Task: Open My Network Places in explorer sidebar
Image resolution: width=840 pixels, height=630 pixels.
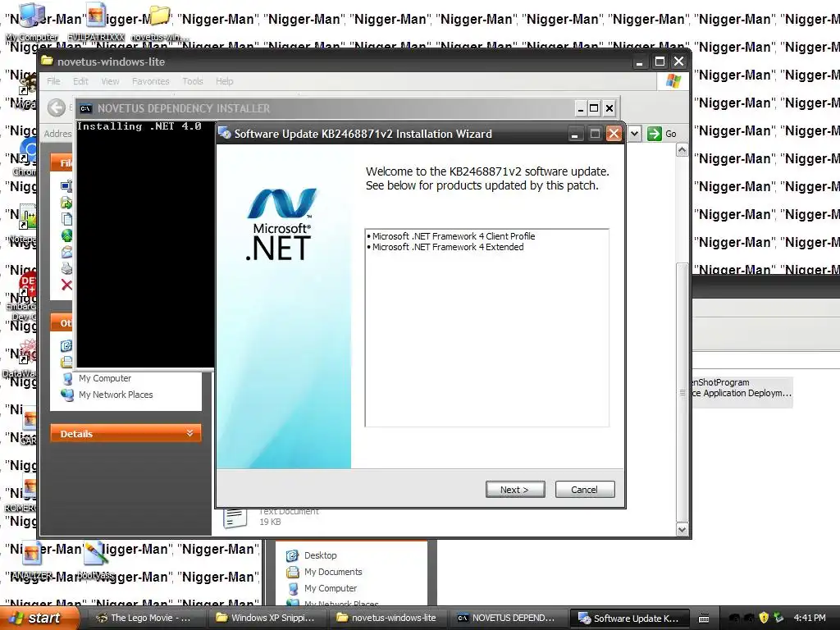Action: (x=115, y=395)
